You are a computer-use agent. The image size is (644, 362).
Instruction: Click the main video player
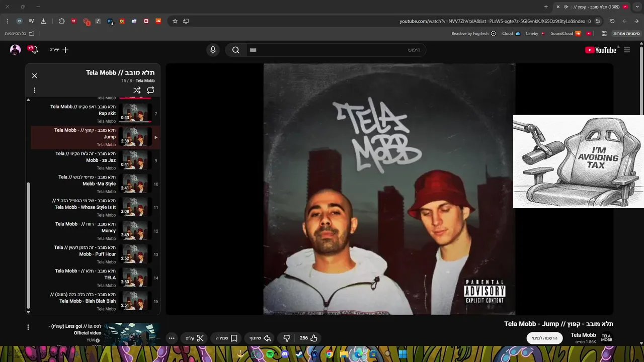389,189
